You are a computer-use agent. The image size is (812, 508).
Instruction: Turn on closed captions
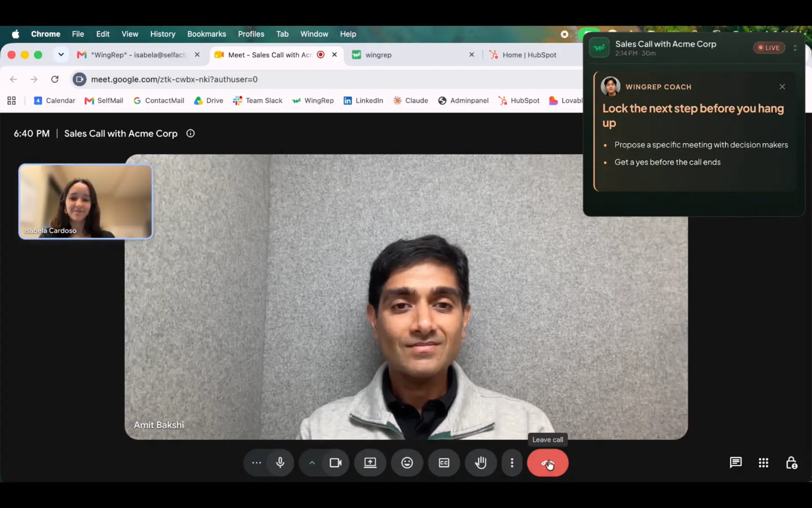pyautogui.click(x=444, y=463)
